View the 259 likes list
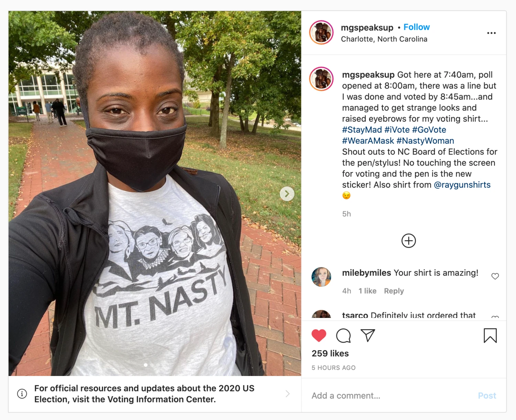Viewport: 516px width, 420px height. coord(330,353)
